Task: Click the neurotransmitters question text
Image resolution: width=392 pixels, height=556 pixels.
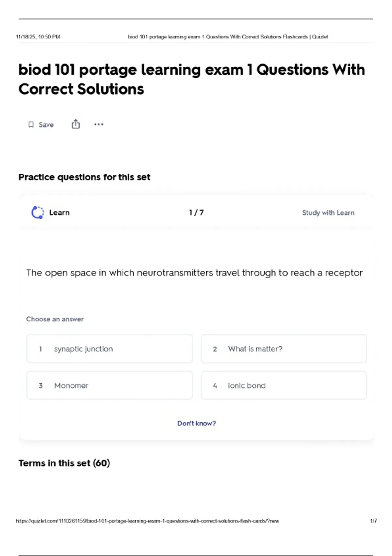Action: pos(194,273)
